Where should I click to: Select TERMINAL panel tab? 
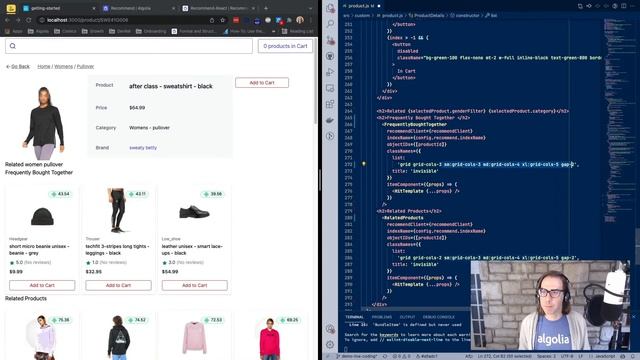click(x=354, y=317)
